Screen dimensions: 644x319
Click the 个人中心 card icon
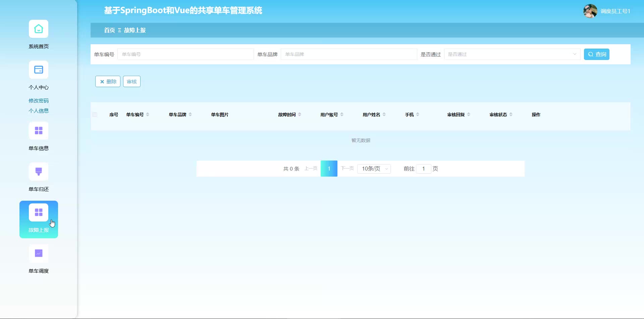click(39, 70)
